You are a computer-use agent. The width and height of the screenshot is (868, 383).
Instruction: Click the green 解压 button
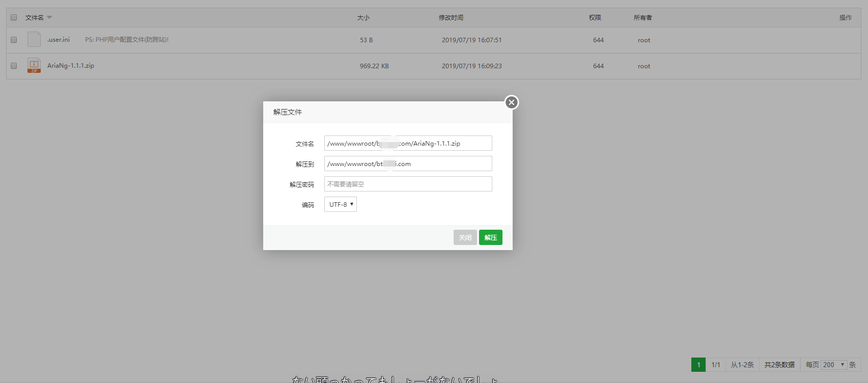[491, 237]
